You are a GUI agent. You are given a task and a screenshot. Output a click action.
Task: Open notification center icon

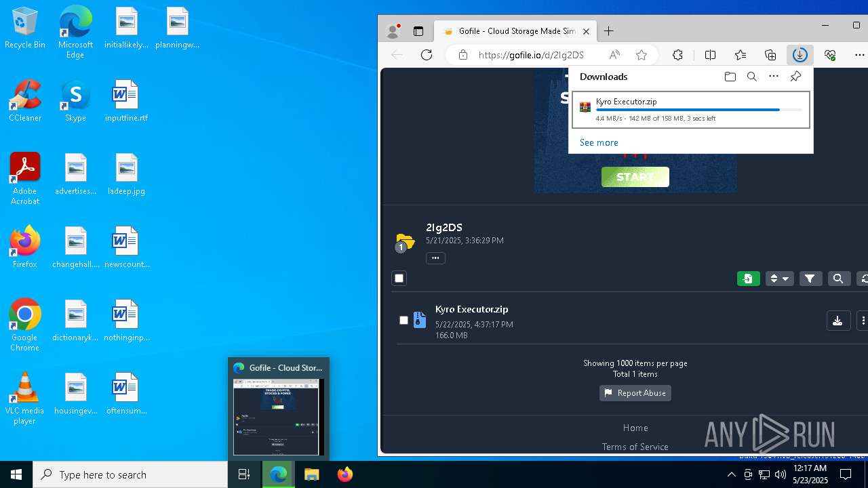[x=846, y=474]
